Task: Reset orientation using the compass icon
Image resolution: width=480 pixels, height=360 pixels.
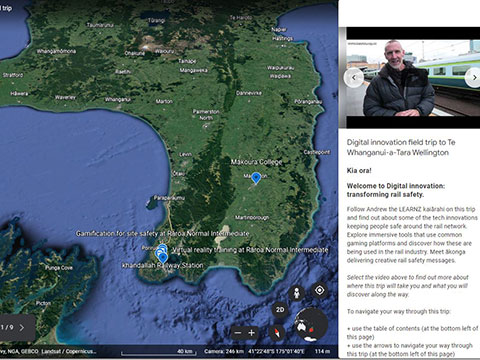Action: pyautogui.click(x=277, y=333)
